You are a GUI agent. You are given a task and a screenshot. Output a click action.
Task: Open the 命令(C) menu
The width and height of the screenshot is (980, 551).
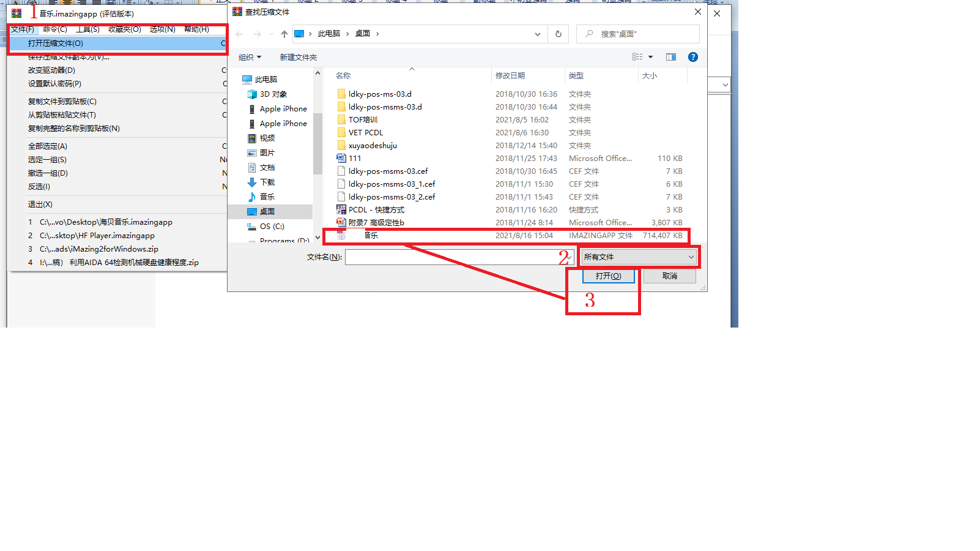coord(55,29)
